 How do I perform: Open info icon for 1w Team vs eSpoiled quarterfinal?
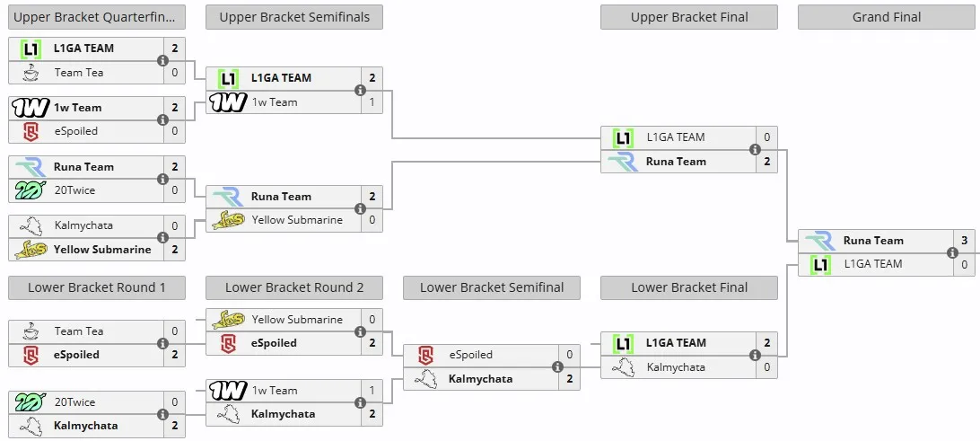pyautogui.click(x=162, y=119)
